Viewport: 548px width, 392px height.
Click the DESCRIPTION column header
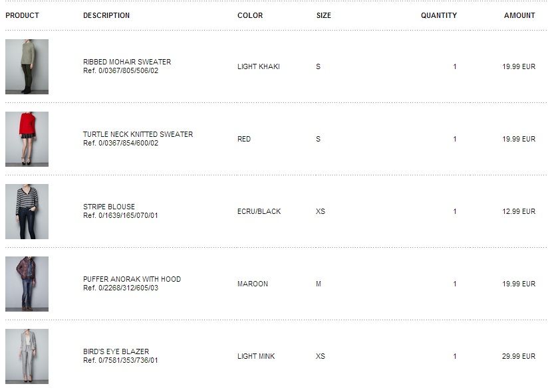coord(106,15)
